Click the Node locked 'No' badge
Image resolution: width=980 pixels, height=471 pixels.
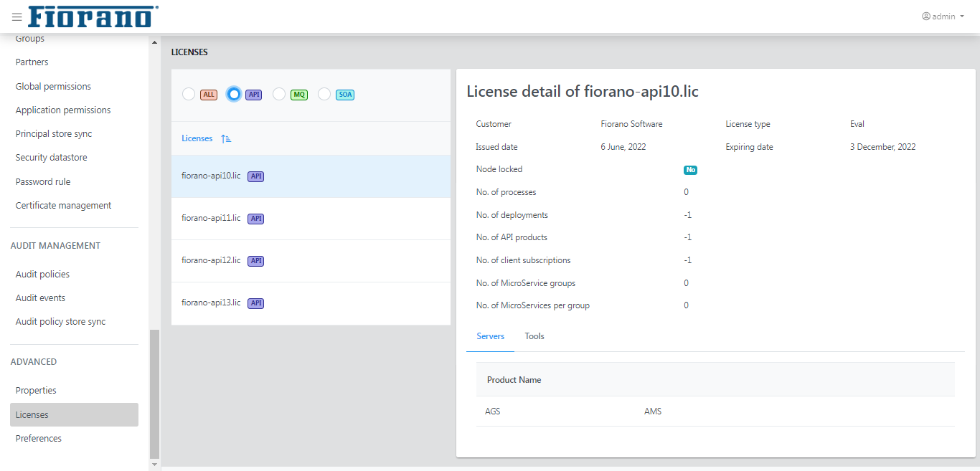tap(691, 170)
